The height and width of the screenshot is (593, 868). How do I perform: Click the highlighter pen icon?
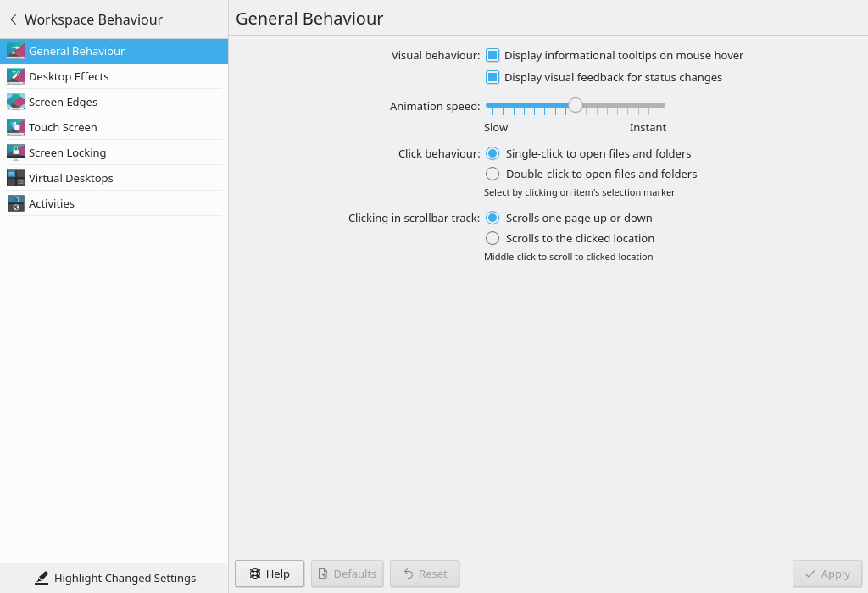pos(42,578)
